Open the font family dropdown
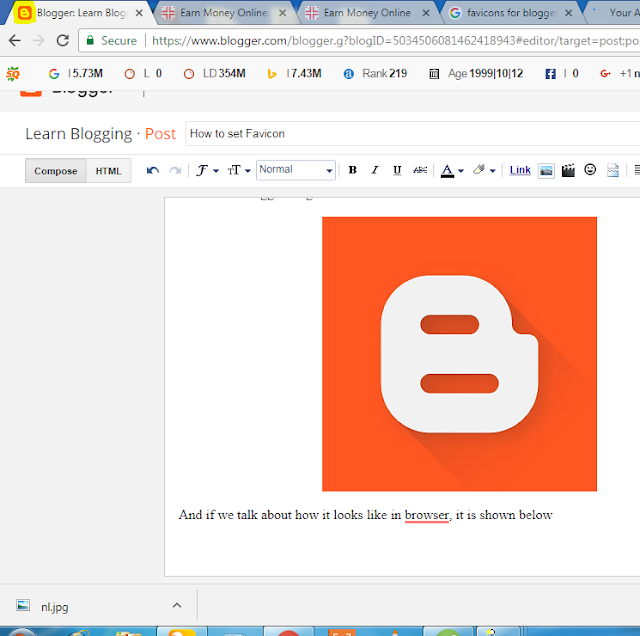 click(207, 171)
